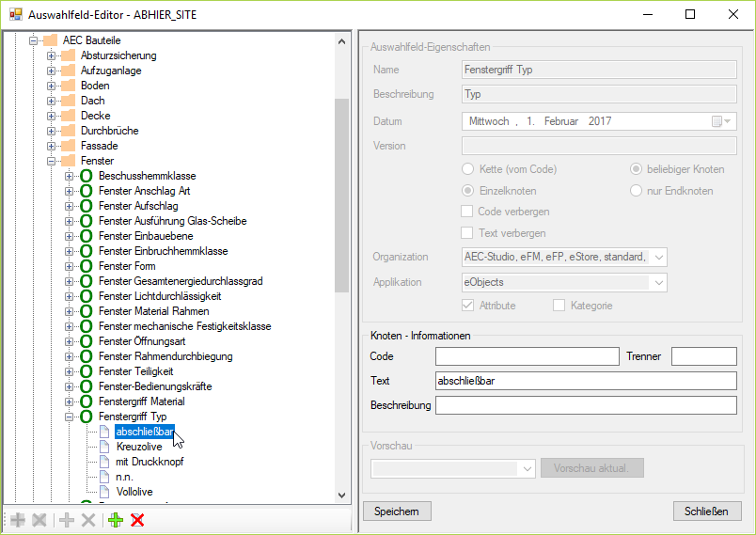
Task: Click the grey X remove selection-field icon
Action: [88, 520]
